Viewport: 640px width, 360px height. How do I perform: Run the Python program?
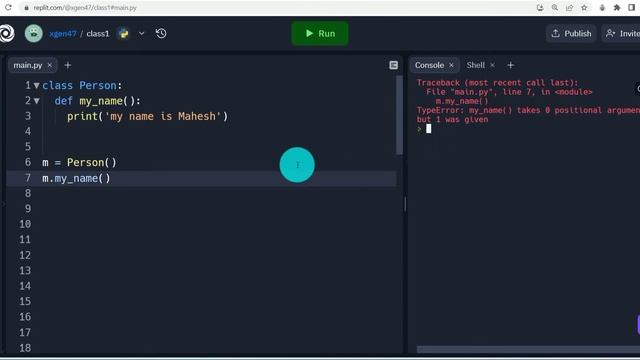320,33
